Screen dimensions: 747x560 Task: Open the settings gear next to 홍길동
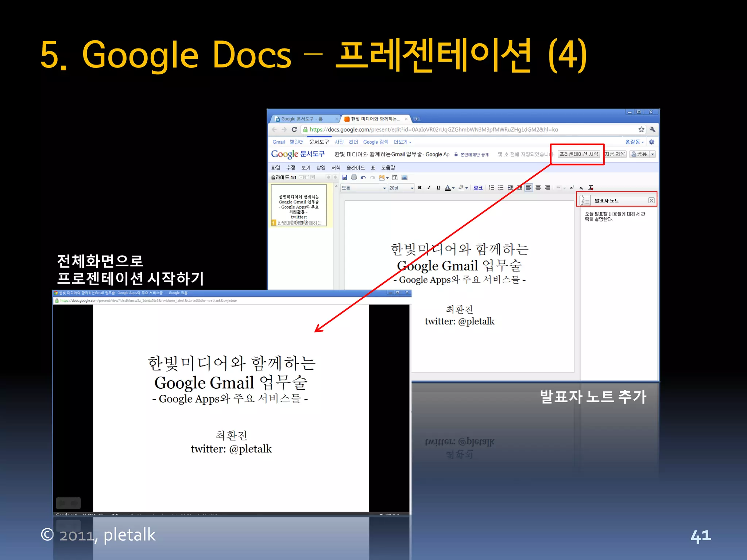tap(652, 142)
